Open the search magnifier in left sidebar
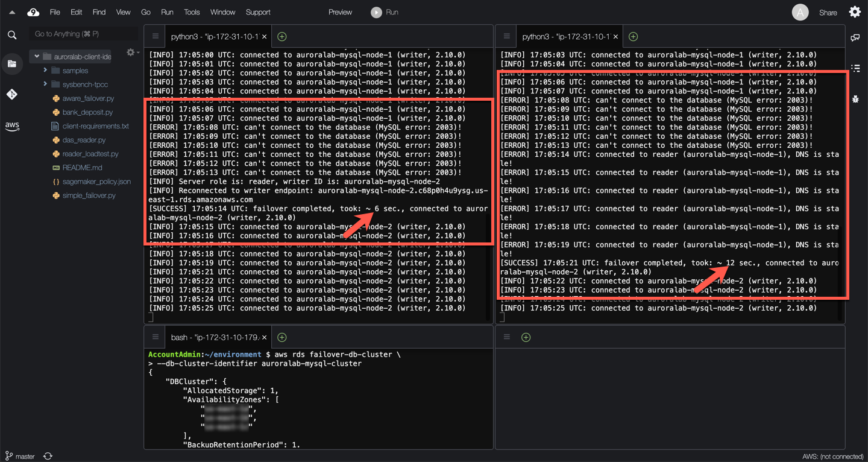This screenshot has width=868, height=462. pos(12,35)
